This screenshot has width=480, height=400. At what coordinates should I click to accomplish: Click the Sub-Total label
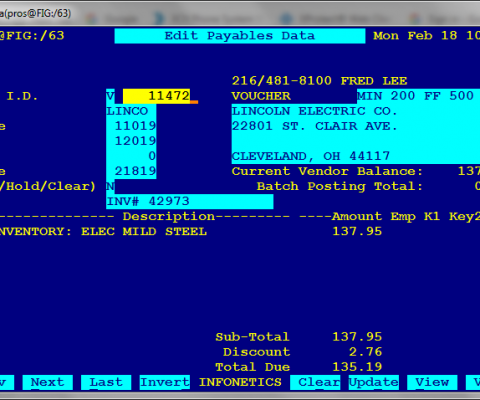252,337
